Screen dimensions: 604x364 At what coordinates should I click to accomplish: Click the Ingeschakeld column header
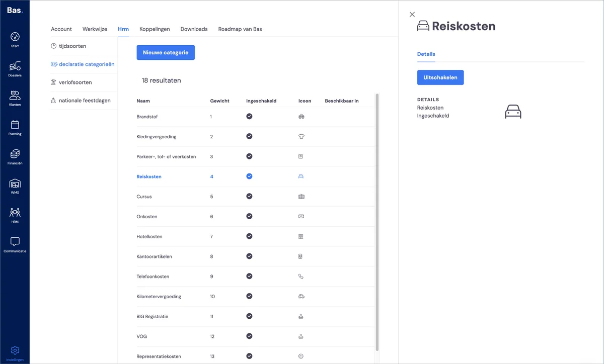coord(261,101)
